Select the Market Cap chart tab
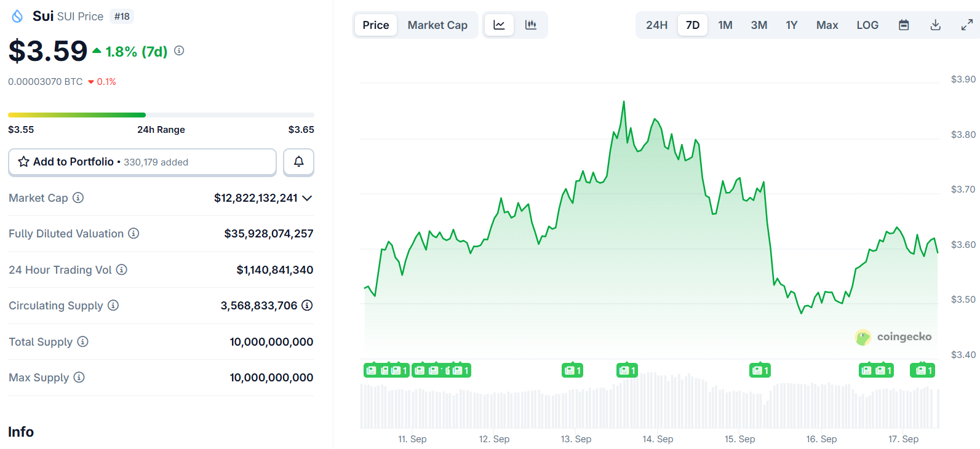 [437, 25]
